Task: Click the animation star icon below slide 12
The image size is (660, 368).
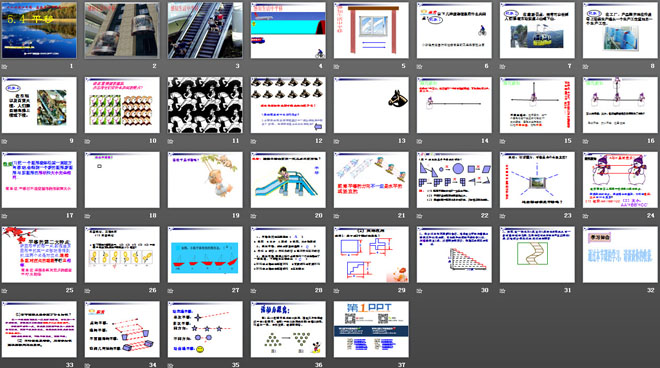Action: click(x=254, y=141)
